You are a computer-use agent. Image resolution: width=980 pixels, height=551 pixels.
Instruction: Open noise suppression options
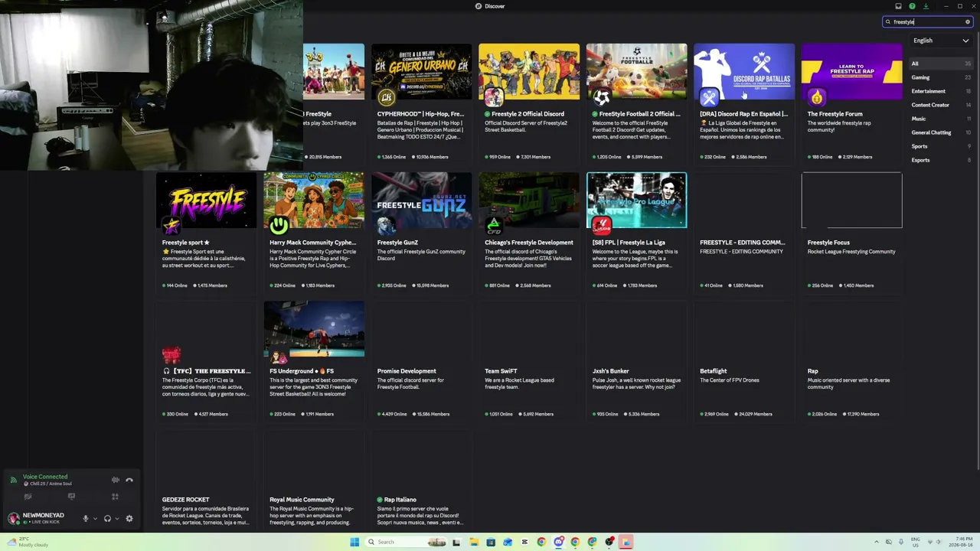pyautogui.click(x=116, y=480)
